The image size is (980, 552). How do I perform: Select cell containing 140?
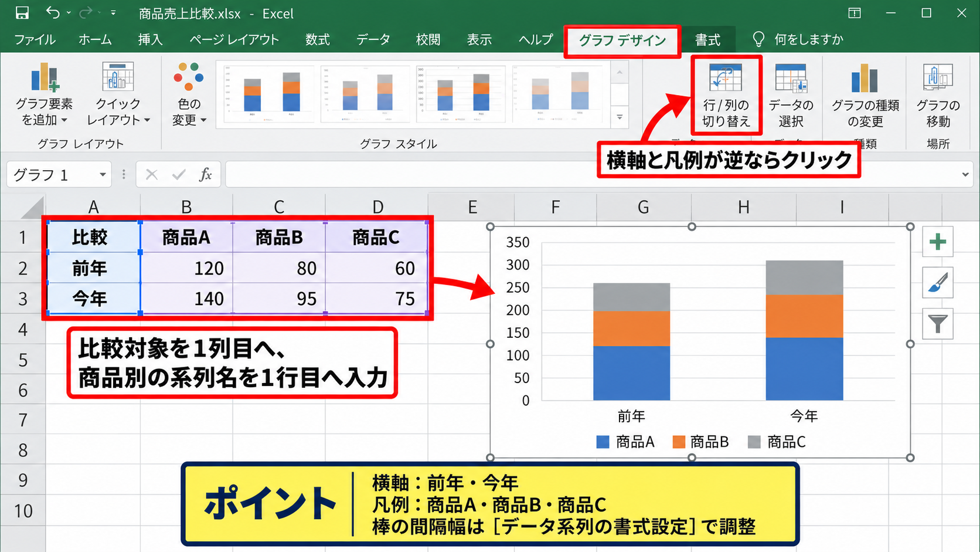(x=186, y=299)
